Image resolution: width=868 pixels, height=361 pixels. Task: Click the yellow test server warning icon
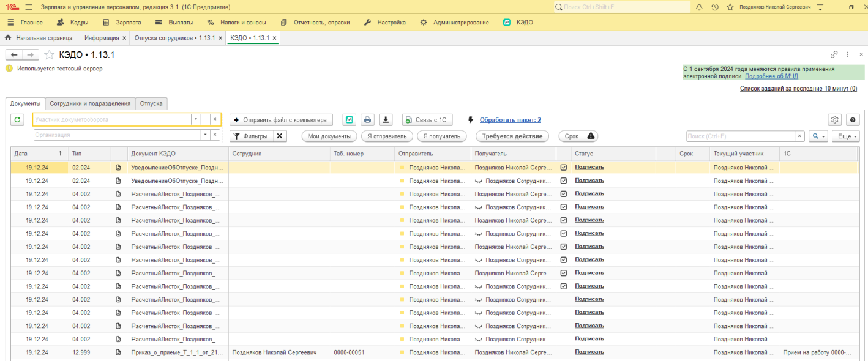pyautogui.click(x=9, y=69)
